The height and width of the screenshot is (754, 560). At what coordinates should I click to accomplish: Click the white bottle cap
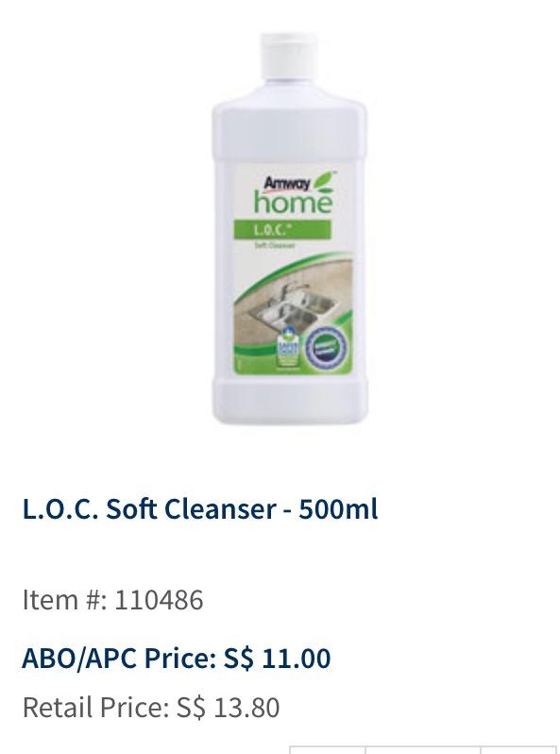(289, 56)
